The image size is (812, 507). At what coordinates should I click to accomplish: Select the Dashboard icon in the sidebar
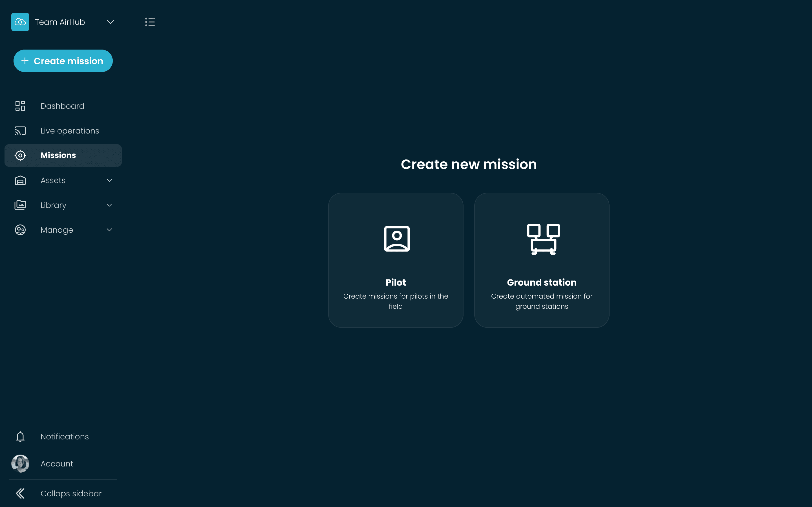coord(20,106)
